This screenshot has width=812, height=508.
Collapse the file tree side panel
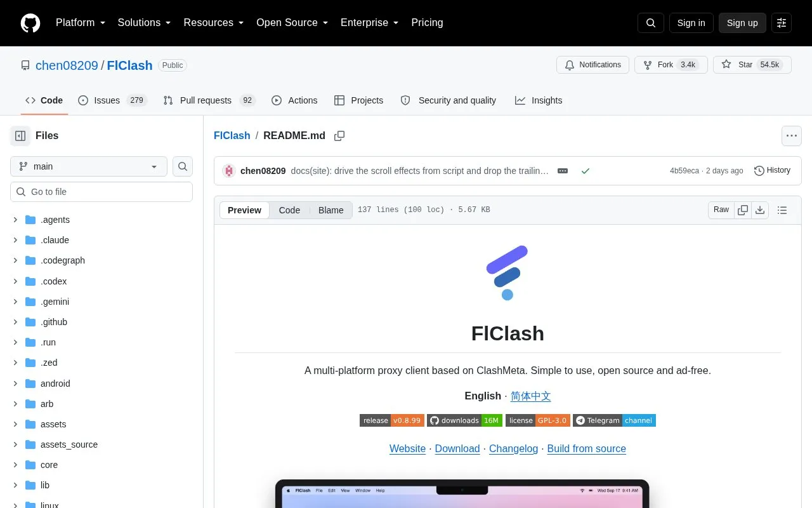pos(20,136)
